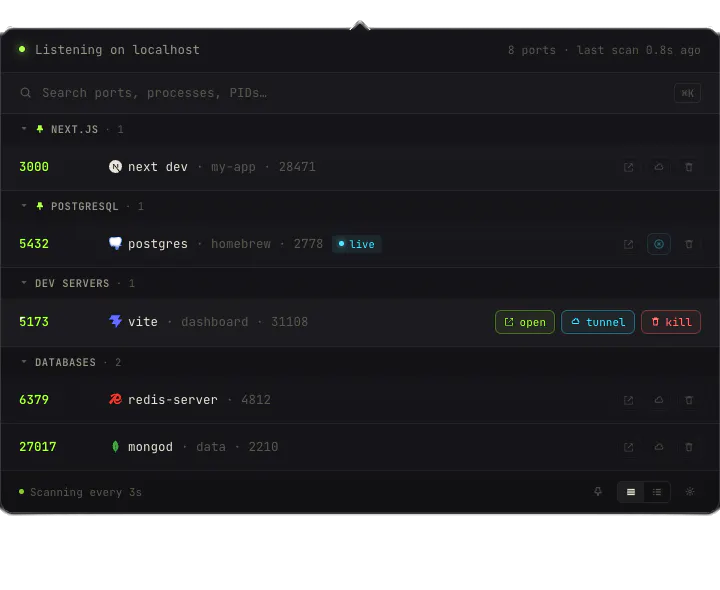Open mongod port 27017 externally
Viewport: 720px width, 590px height.
629,447
